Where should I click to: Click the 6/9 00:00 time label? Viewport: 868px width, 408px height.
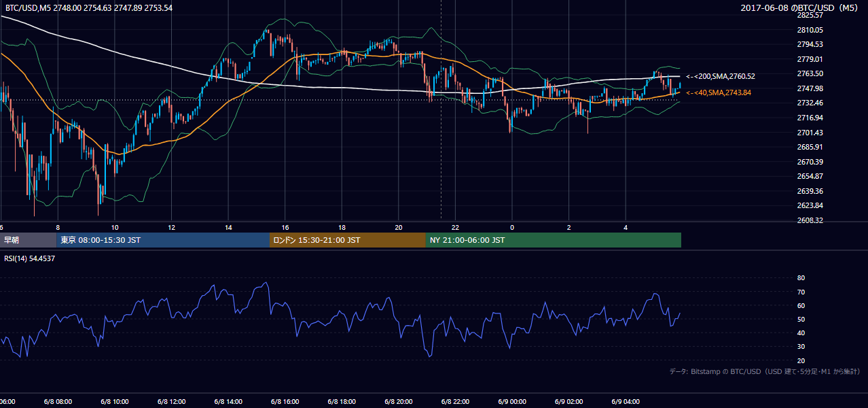click(511, 402)
